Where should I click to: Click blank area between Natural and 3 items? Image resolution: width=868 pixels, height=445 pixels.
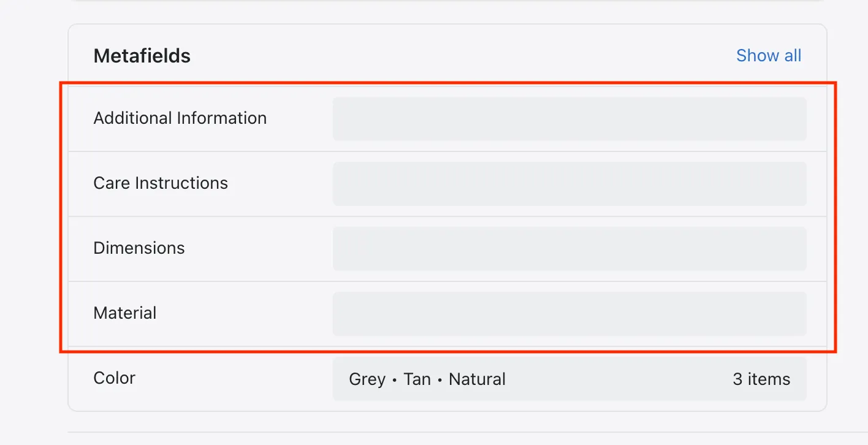coord(619,379)
